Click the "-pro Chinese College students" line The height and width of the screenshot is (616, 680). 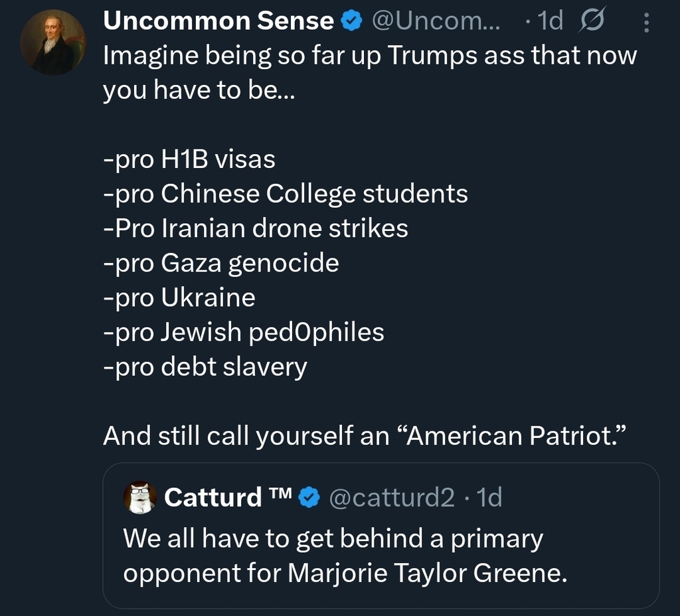coord(286,194)
